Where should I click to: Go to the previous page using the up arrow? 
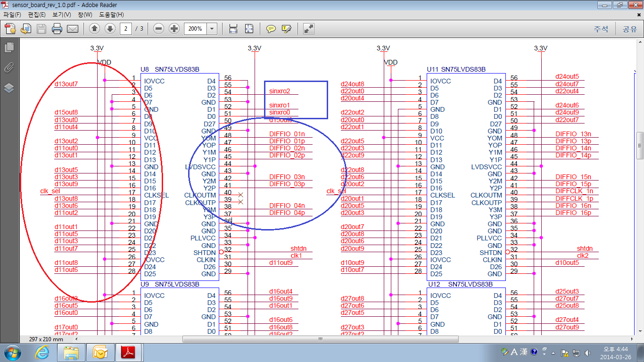[x=94, y=29]
